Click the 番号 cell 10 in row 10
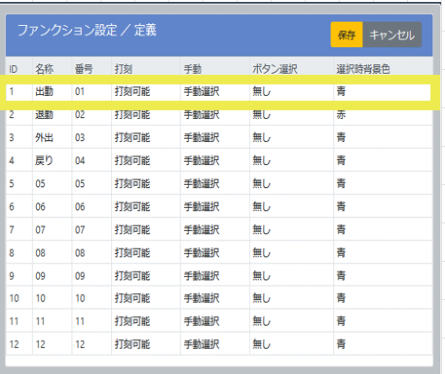The height and width of the screenshot is (374, 445). 91,298
